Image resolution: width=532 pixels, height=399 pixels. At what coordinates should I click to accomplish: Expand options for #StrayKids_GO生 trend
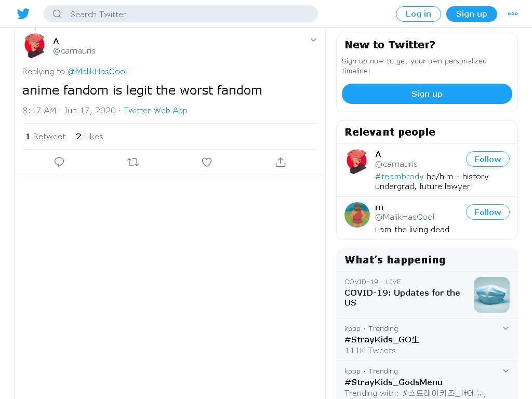coord(506,328)
